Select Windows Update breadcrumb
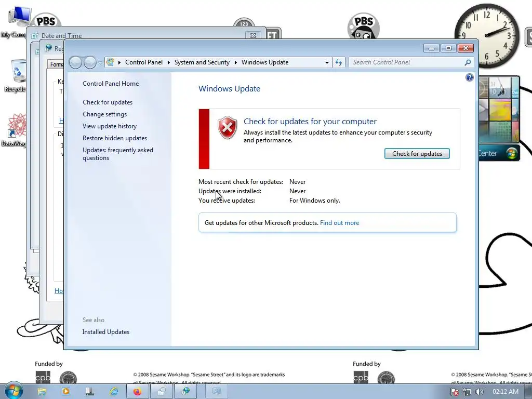 tap(265, 62)
